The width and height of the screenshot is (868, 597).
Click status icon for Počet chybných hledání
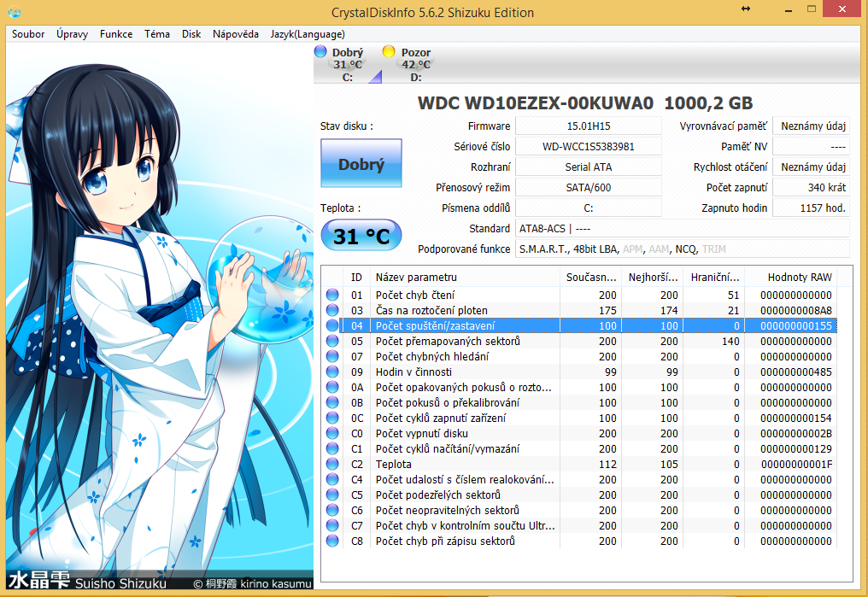332,357
